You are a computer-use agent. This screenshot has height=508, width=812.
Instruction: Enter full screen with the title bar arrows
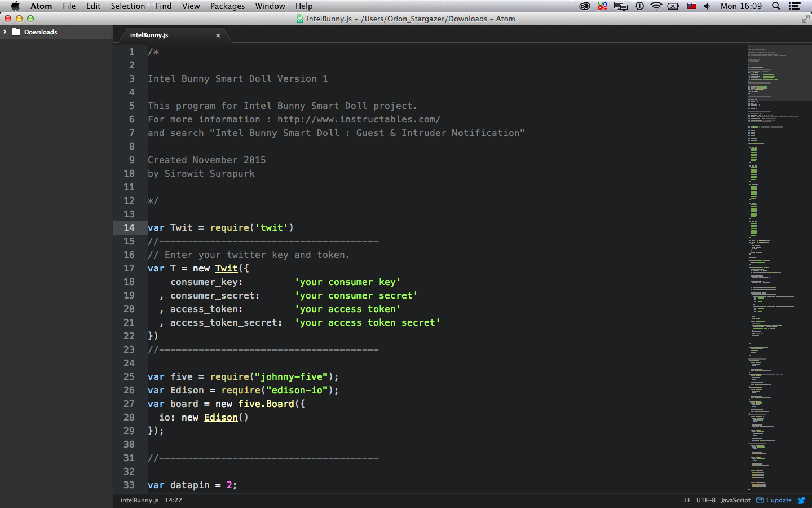[x=805, y=19]
